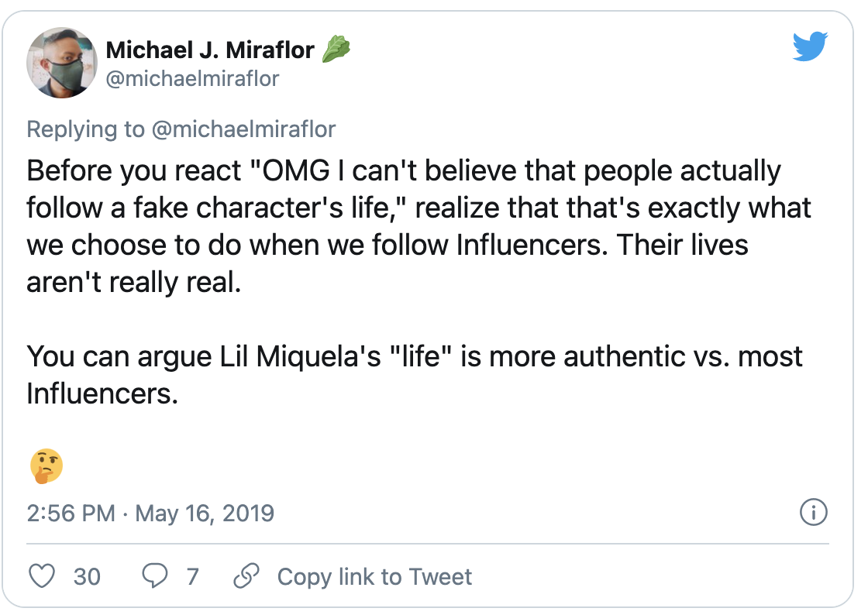
Task: Click the Twitter bird logo
Action: point(811,48)
